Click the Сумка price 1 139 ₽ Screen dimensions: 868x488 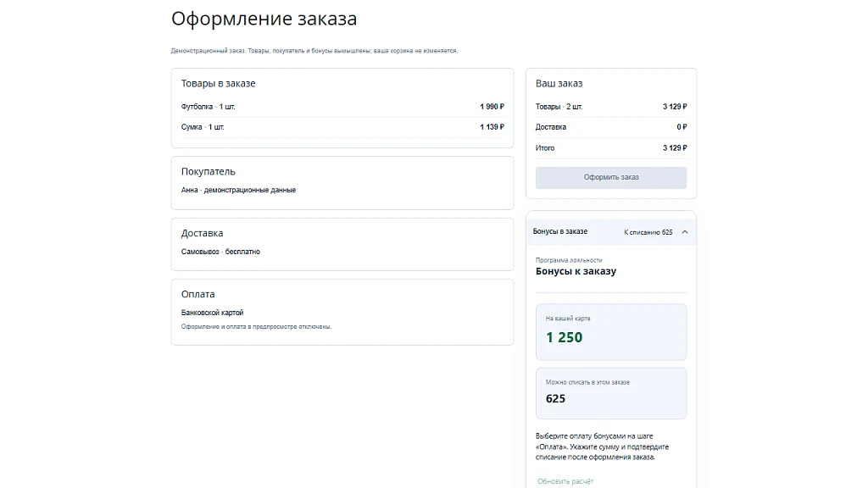pyautogui.click(x=492, y=127)
